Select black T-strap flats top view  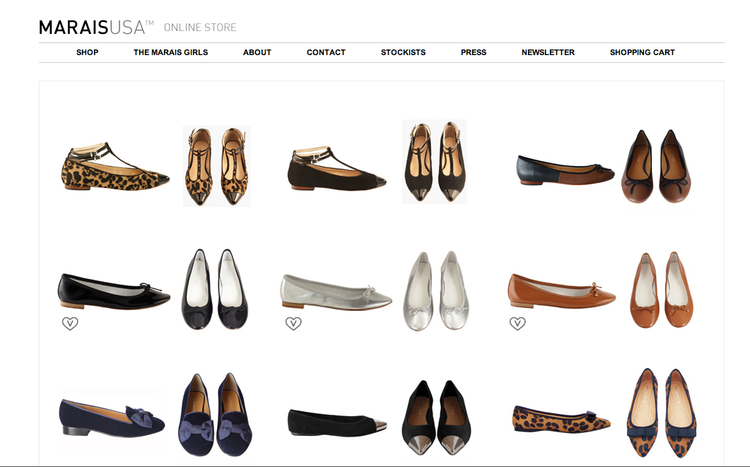click(x=435, y=162)
